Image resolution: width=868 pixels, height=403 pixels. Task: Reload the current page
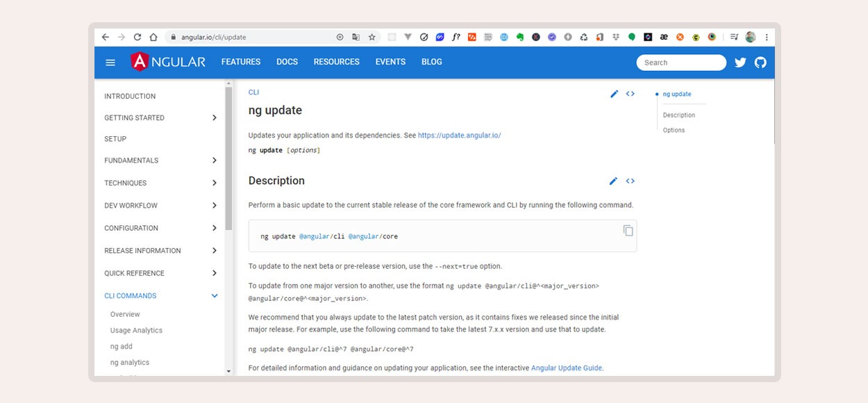click(137, 37)
